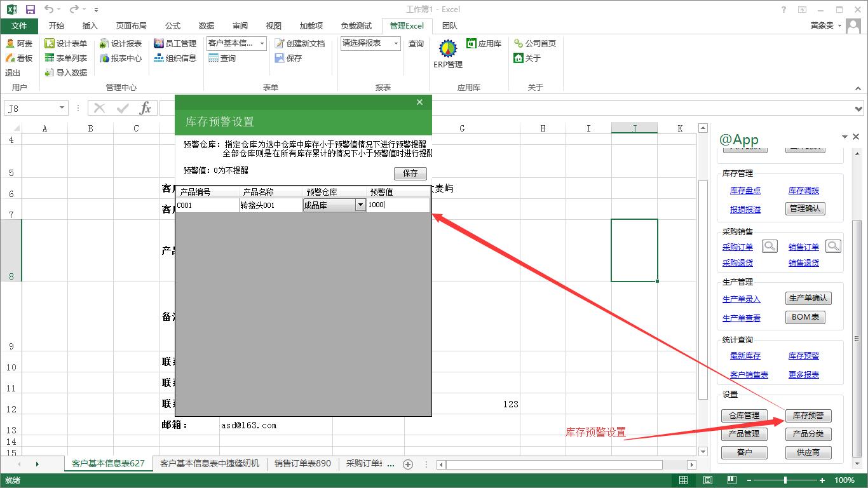Open the 应用库 icon
Viewport: 868px width, 488px height.
click(x=471, y=43)
